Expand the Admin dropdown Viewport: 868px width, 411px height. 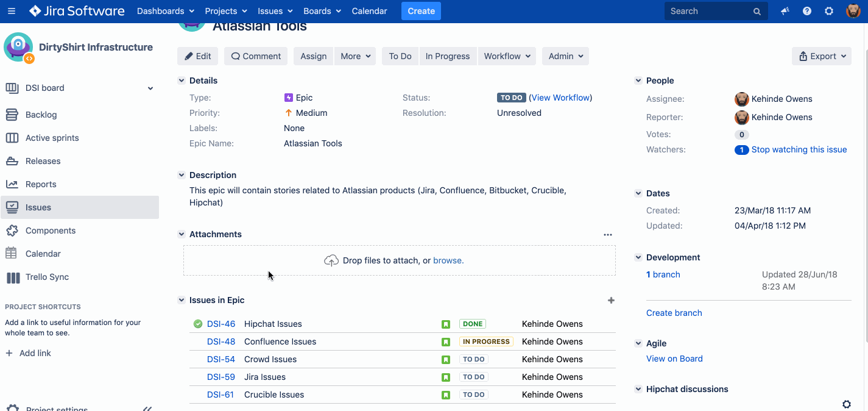[x=565, y=56]
